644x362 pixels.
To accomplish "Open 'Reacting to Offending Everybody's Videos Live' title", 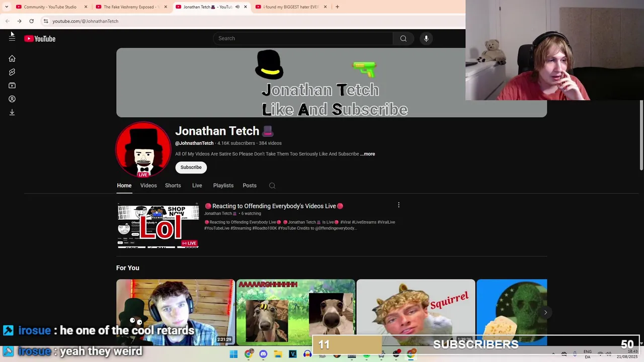I will pos(274,206).
